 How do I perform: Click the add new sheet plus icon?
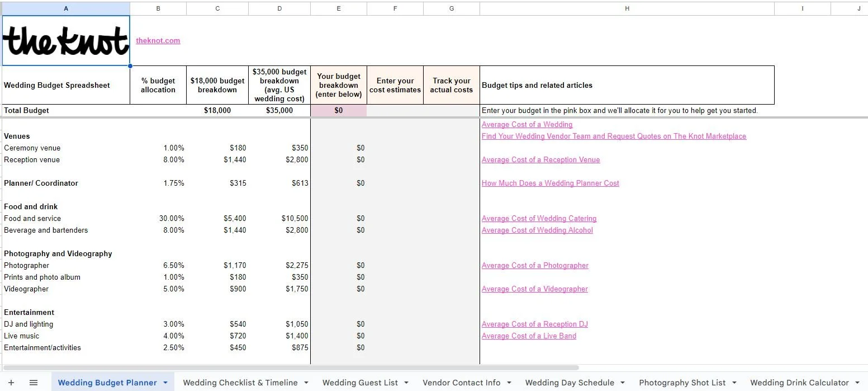pos(11,383)
